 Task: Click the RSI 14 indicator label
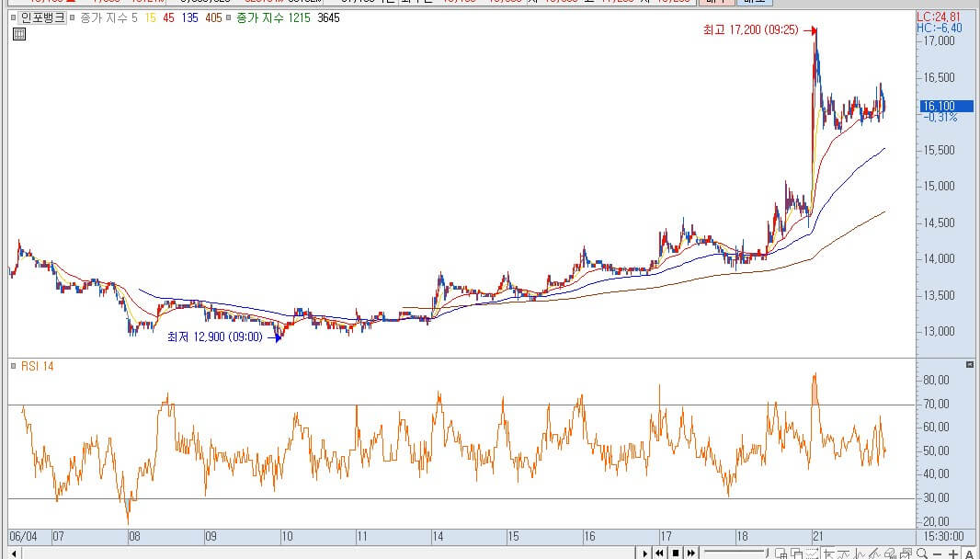click(x=38, y=366)
